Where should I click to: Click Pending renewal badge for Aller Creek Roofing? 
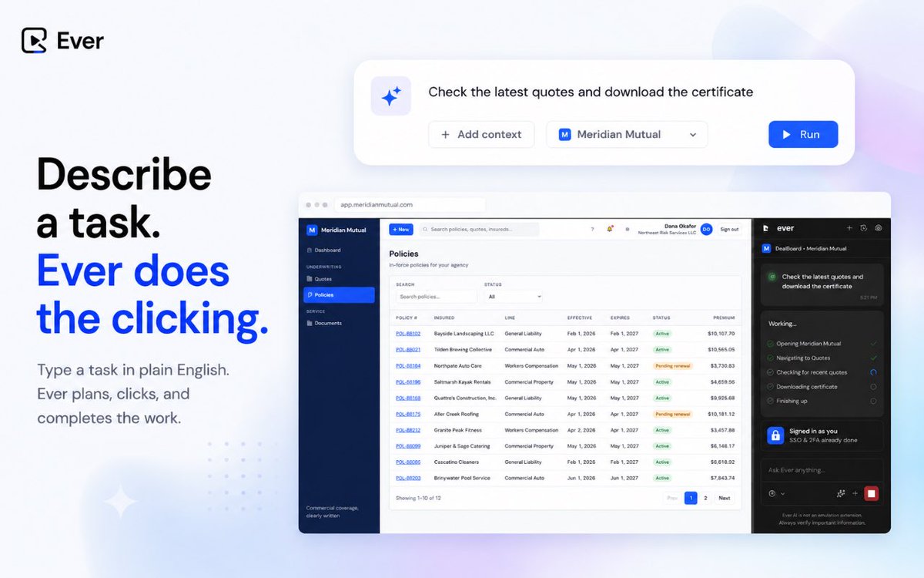coord(673,415)
